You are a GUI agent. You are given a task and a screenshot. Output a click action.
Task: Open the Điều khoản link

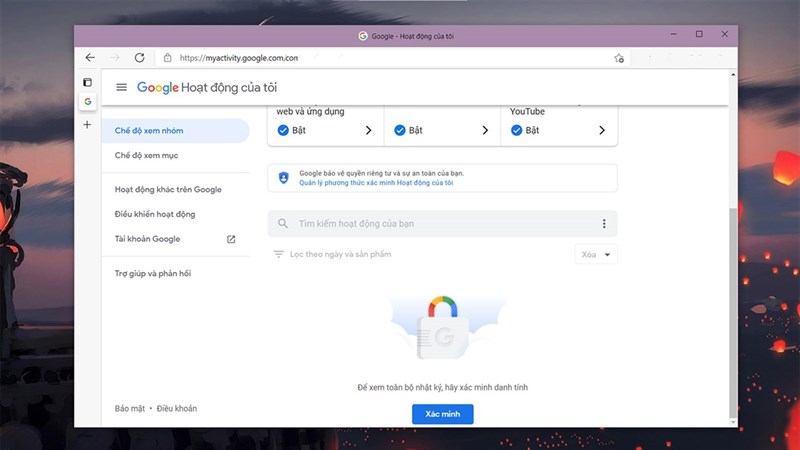pos(177,408)
